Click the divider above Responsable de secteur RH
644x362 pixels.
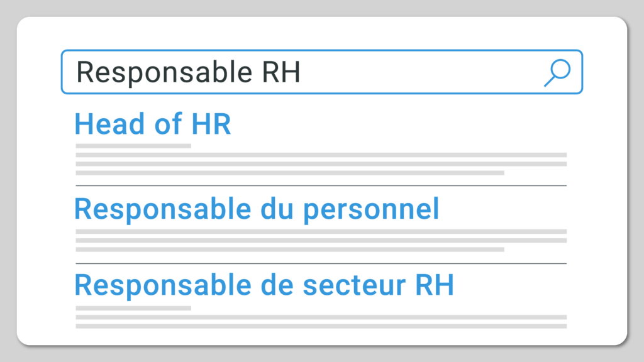(321, 263)
